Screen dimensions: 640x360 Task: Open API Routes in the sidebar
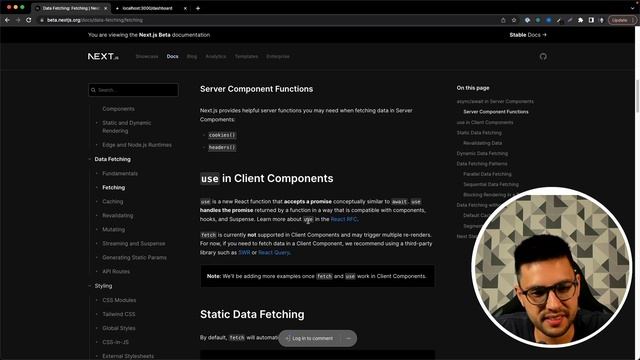point(116,271)
